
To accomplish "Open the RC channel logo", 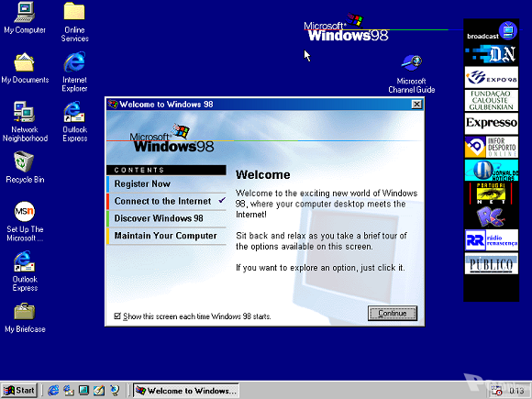I will pos(492,217).
